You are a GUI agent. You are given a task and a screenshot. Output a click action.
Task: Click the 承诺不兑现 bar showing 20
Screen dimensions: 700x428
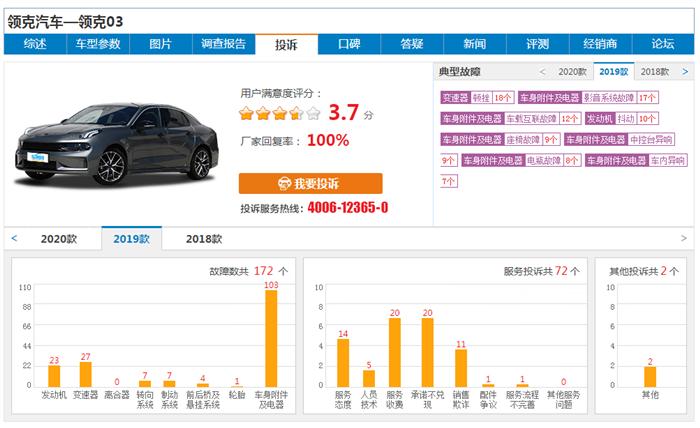428,353
